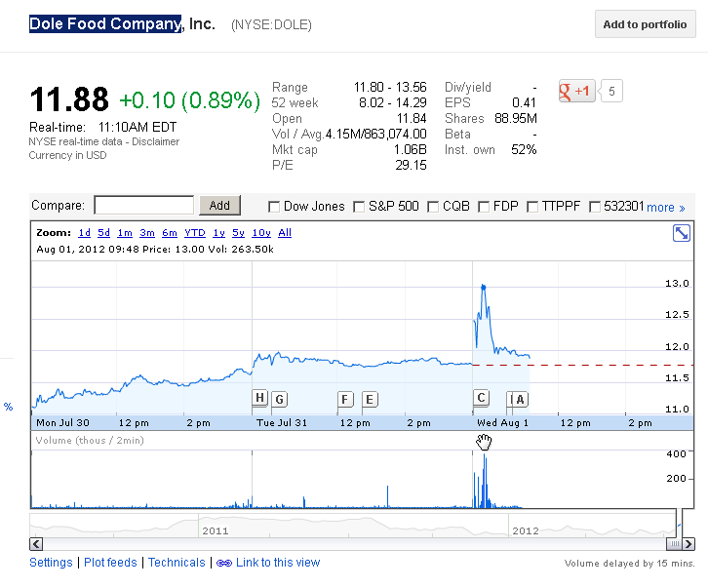The height and width of the screenshot is (588, 708).
Task: Open the Disclaimer link under real-time data
Action: 155,141
